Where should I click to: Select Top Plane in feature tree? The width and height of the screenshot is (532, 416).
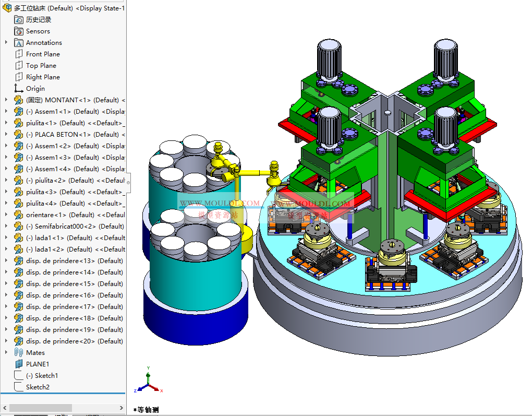tap(41, 66)
